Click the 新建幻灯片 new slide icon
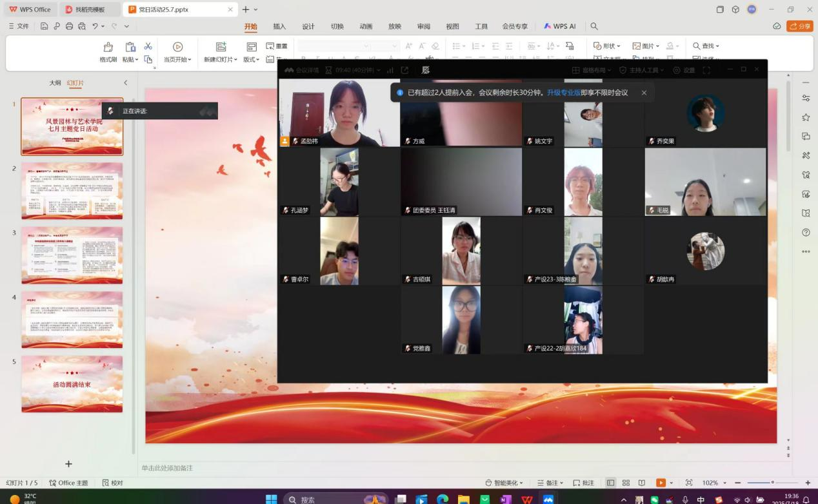818x504 pixels. [x=221, y=47]
